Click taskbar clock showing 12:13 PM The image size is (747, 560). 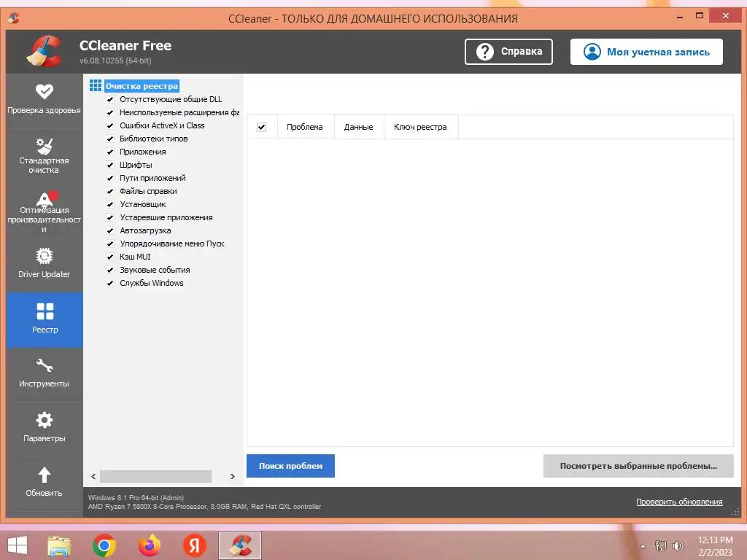click(715, 546)
